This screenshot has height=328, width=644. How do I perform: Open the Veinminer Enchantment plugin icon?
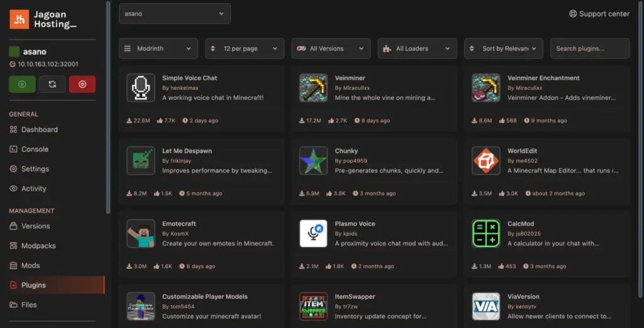[486, 88]
